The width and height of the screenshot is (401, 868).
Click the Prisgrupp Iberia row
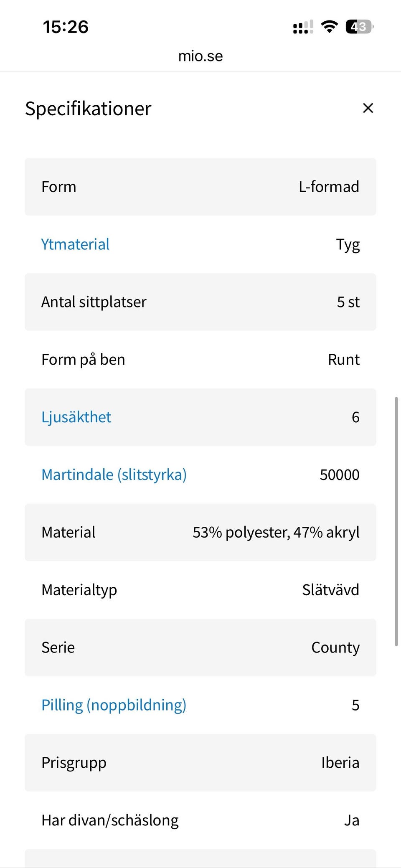click(200, 763)
